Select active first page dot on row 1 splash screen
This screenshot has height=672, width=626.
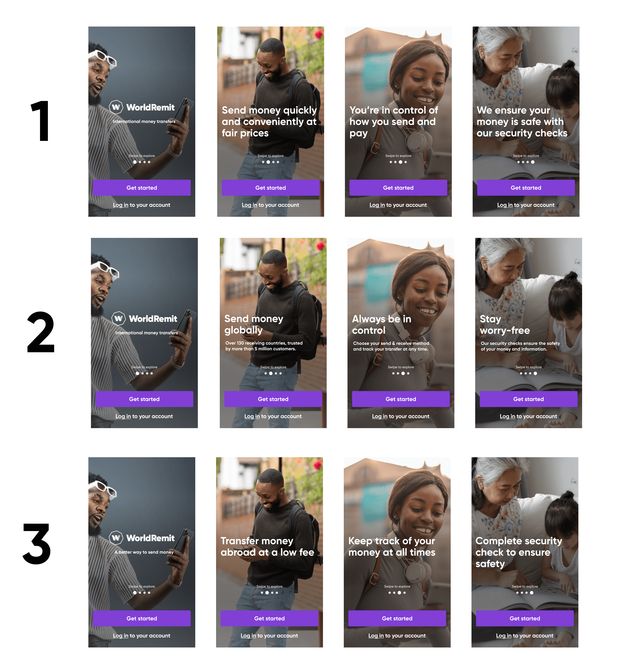[x=135, y=162]
